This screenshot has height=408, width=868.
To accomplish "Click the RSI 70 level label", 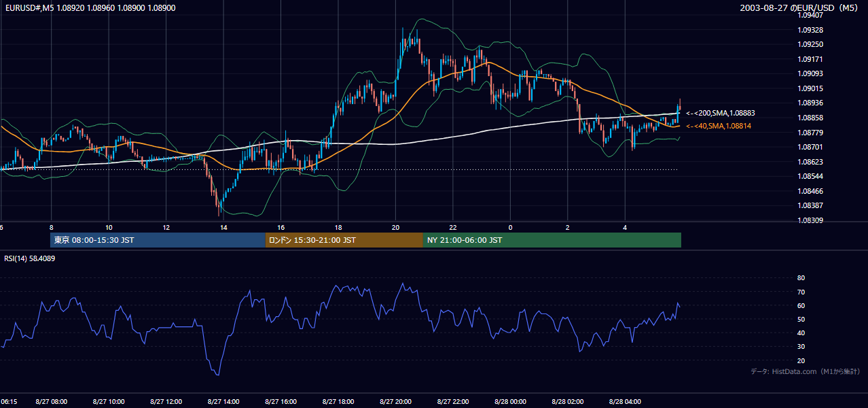I will (x=801, y=292).
